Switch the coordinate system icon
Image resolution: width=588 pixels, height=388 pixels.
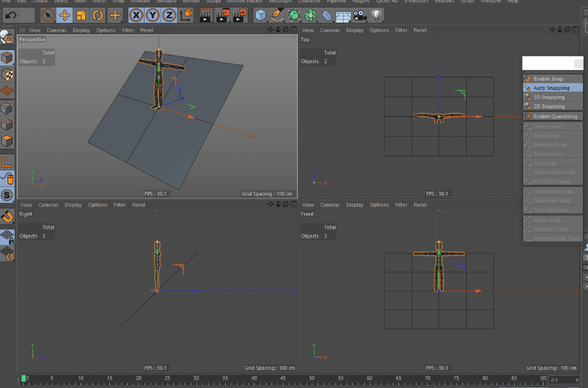(x=186, y=16)
